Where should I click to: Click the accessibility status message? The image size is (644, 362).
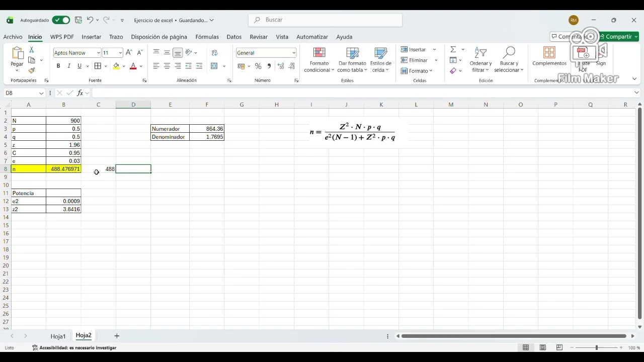point(74,347)
